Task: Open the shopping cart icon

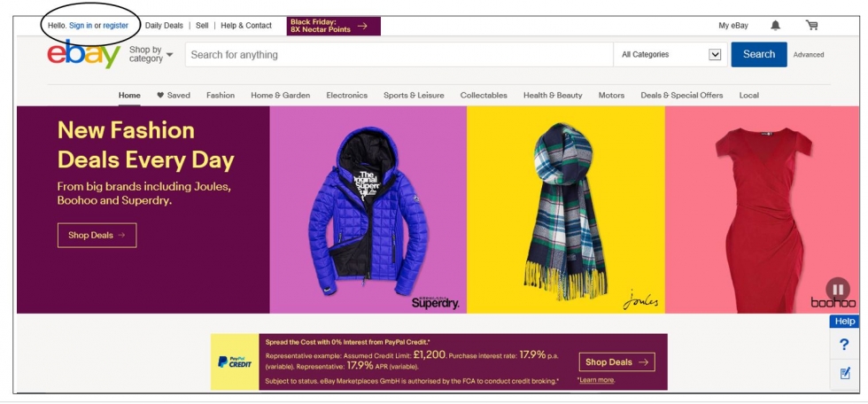Action: tap(811, 26)
